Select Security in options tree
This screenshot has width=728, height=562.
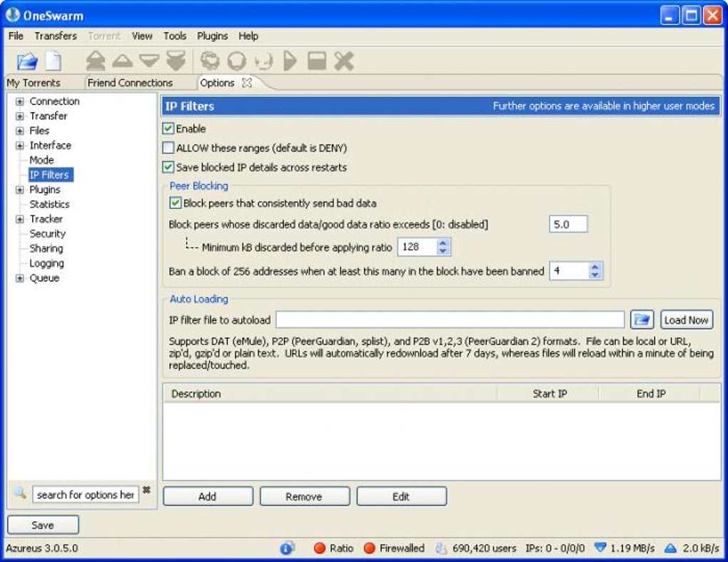pos(47,233)
